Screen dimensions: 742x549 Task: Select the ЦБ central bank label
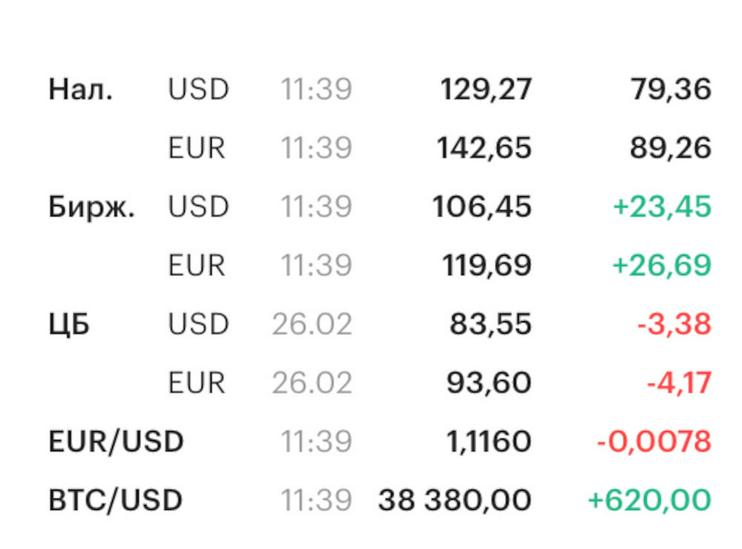[69, 325]
